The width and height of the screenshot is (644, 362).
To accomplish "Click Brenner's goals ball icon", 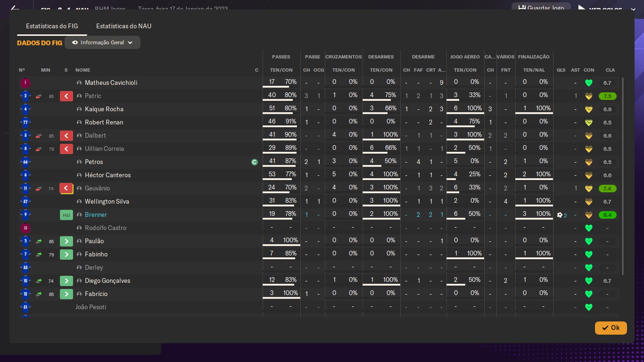I will [560, 215].
